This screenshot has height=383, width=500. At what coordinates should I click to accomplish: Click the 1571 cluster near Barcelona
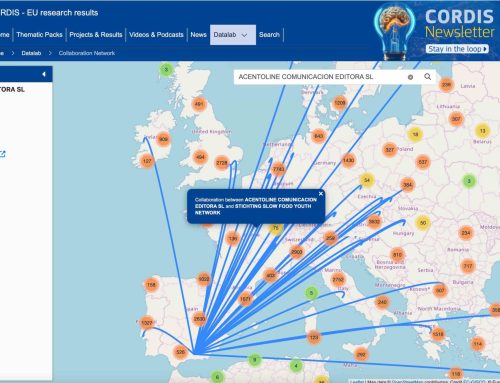click(245, 299)
